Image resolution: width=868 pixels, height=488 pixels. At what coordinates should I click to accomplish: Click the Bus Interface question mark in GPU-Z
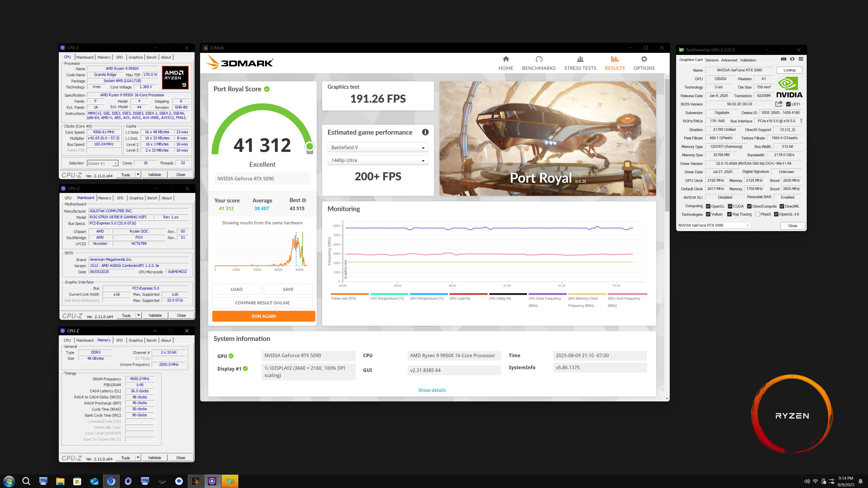801,121
